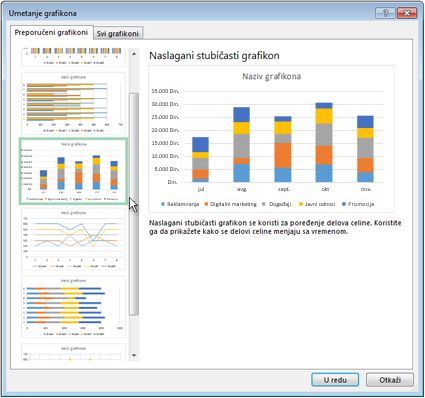Click the scroll down arrow in chart list
Image resolution: width=425 pixels, height=398 pixels.
pos(134,355)
